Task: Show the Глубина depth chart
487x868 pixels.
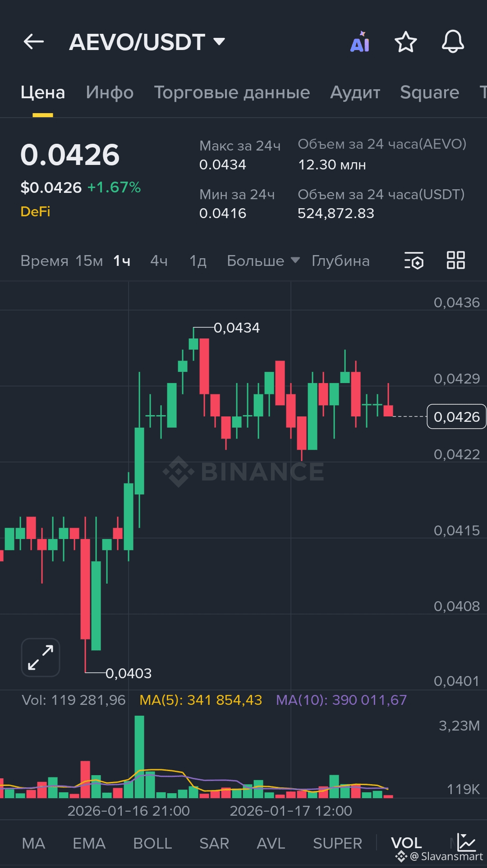Action: [x=340, y=260]
